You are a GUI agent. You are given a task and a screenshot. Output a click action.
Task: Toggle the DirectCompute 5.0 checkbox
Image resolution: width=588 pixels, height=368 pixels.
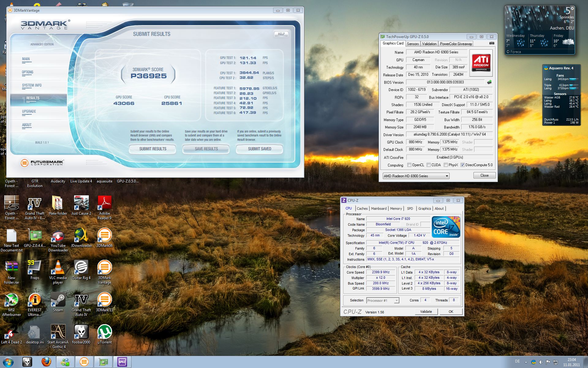point(462,165)
